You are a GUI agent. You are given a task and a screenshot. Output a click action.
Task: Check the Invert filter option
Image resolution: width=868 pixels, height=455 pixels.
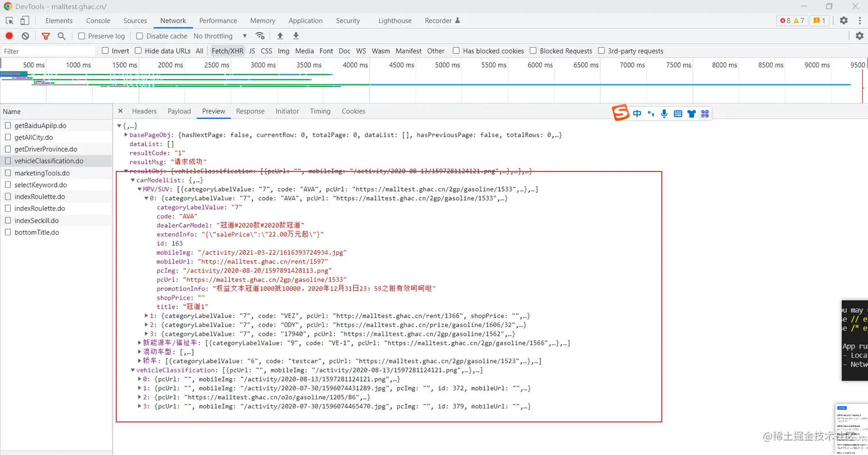click(x=105, y=50)
